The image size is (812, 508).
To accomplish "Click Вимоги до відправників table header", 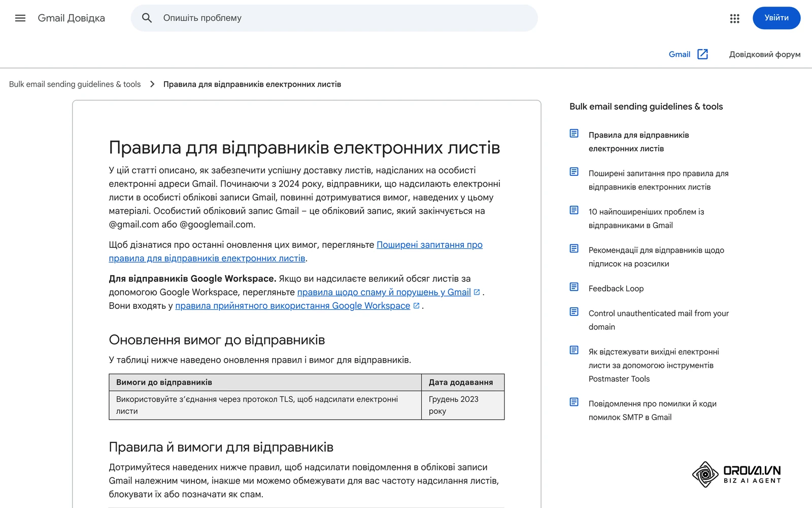I will pos(265,383).
